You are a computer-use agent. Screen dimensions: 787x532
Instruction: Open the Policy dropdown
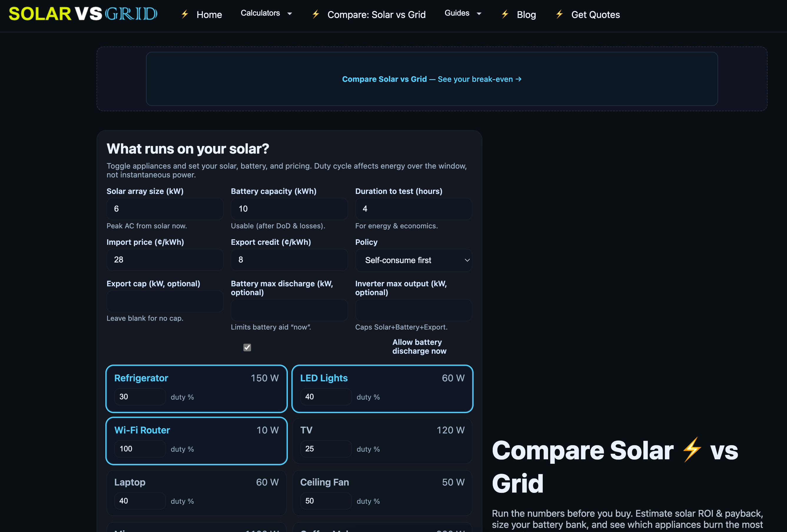click(x=413, y=260)
